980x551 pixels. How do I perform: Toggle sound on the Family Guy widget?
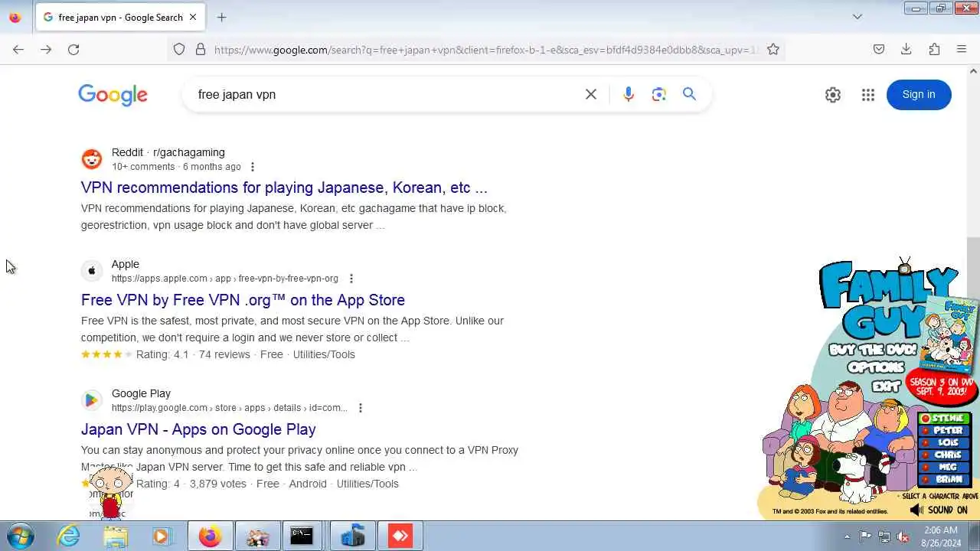[x=939, y=510]
